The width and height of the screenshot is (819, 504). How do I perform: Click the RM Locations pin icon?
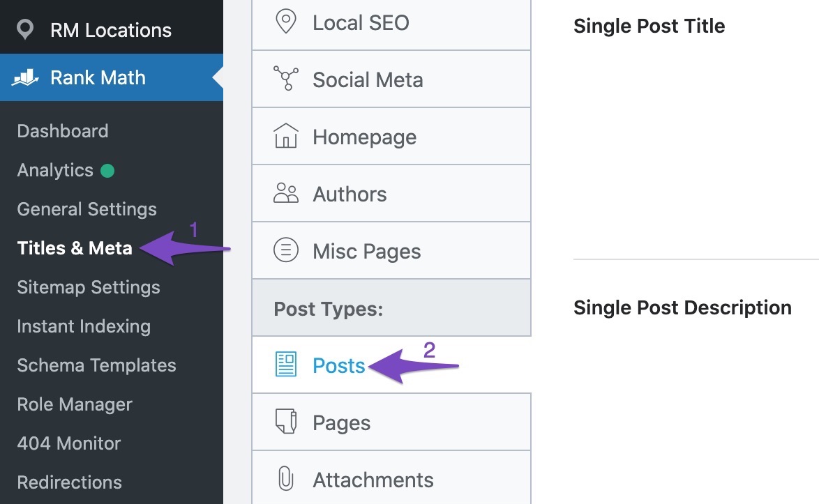(x=25, y=30)
